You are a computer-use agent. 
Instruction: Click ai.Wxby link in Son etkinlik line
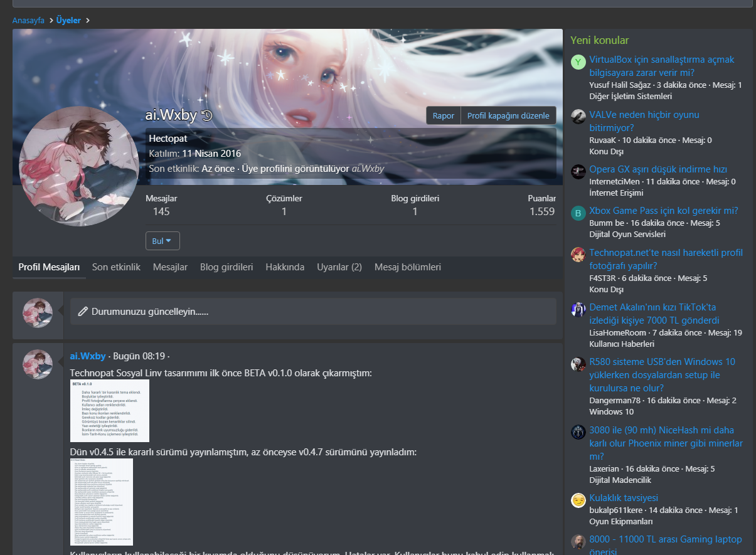coord(368,169)
